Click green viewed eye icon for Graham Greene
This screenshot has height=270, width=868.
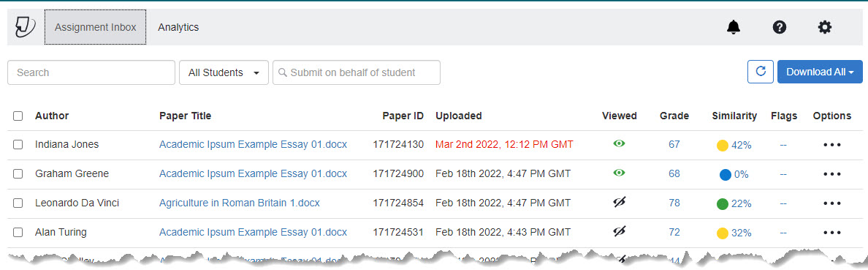click(619, 173)
